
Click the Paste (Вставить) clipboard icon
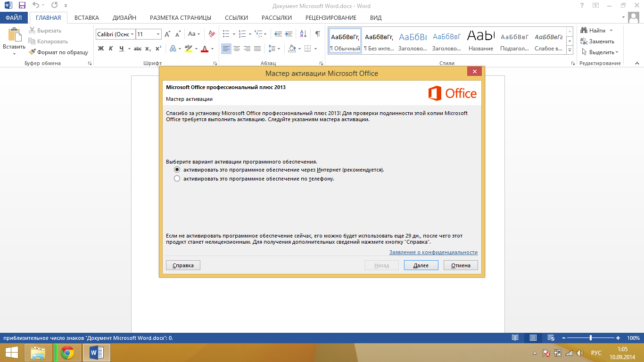click(14, 35)
